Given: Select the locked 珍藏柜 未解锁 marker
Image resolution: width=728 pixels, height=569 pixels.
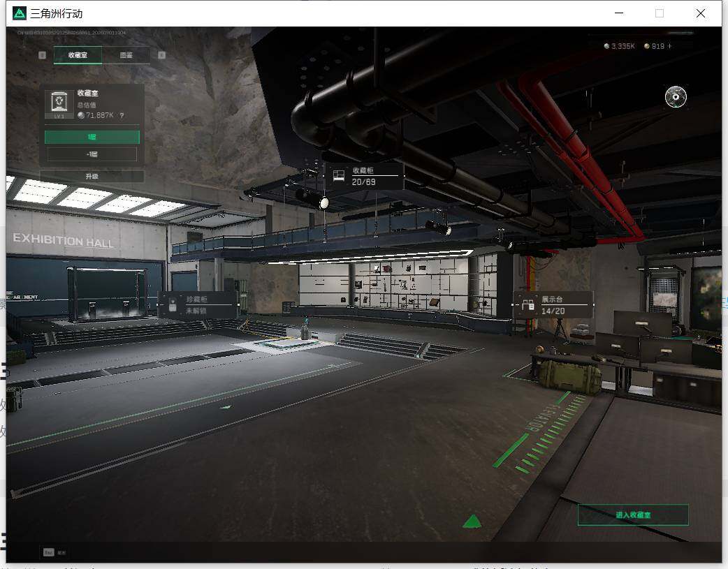Looking at the screenshot, I should pos(198,305).
